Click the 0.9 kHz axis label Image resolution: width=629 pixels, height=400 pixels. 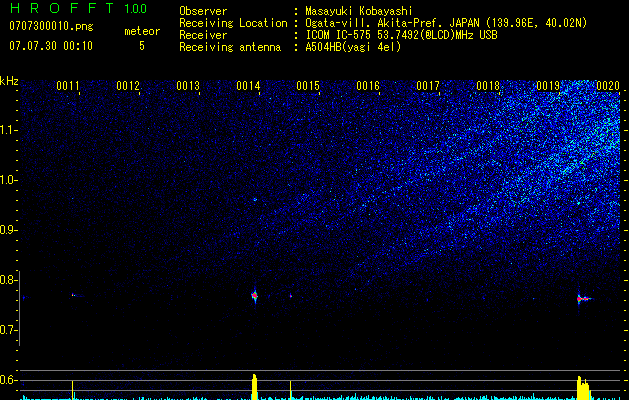coord(9,230)
